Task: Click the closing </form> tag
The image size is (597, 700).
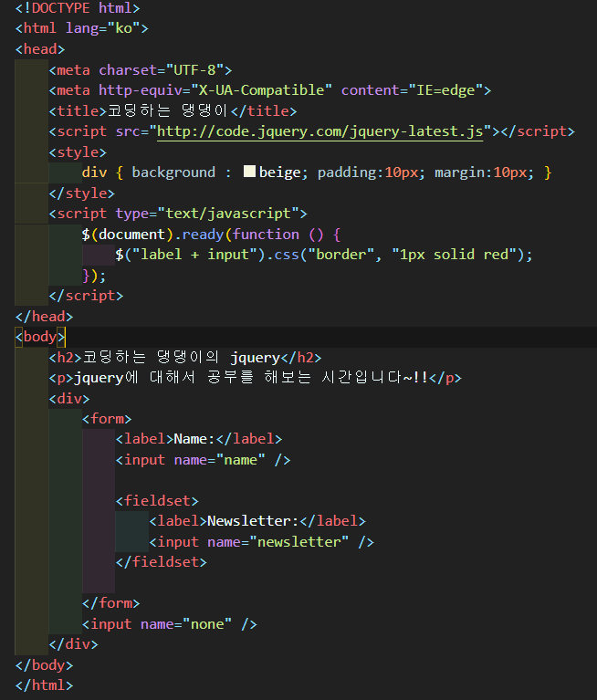Action: [x=110, y=603]
